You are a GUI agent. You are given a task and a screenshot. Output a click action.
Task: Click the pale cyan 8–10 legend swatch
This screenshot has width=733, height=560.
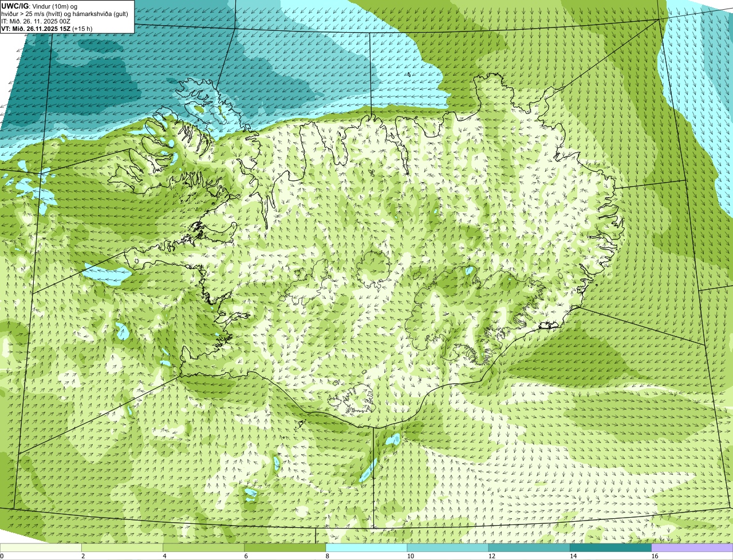[366, 547]
